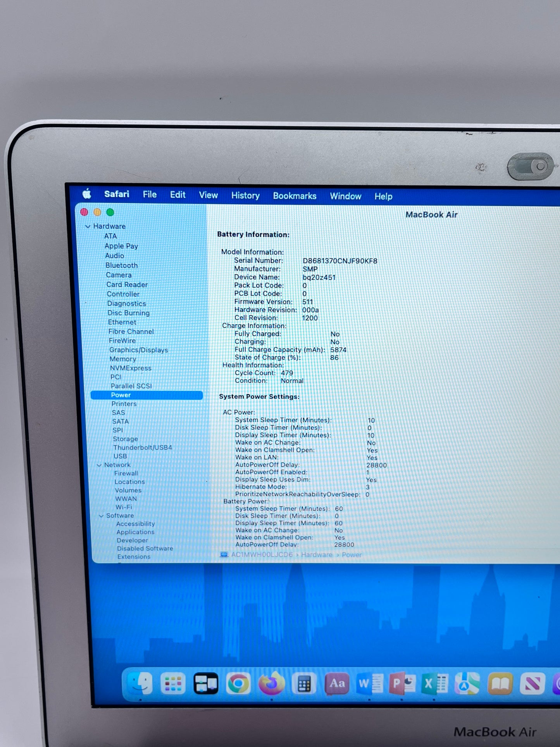Screen dimensions: 560x747
Task: Open Maps from the Dock
Action: (x=467, y=684)
